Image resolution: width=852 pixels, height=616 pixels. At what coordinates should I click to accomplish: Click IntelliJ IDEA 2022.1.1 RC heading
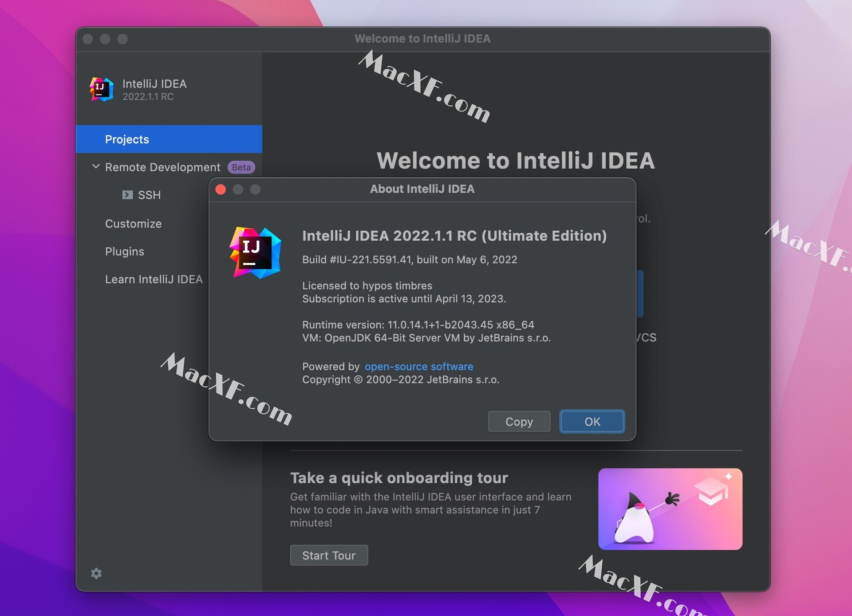click(x=454, y=236)
